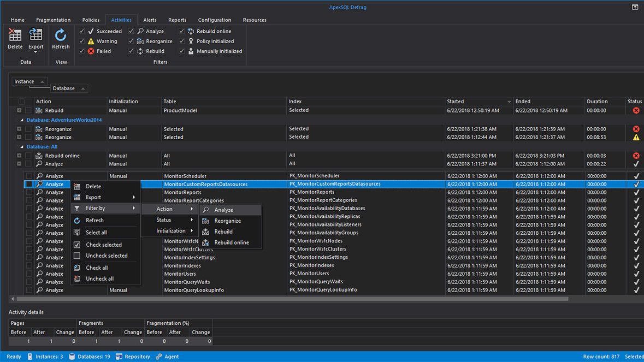This screenshot has width=644, height=362.
Task: Choose Reorganize from the Action submenu
Action: (x=228, y=221)
